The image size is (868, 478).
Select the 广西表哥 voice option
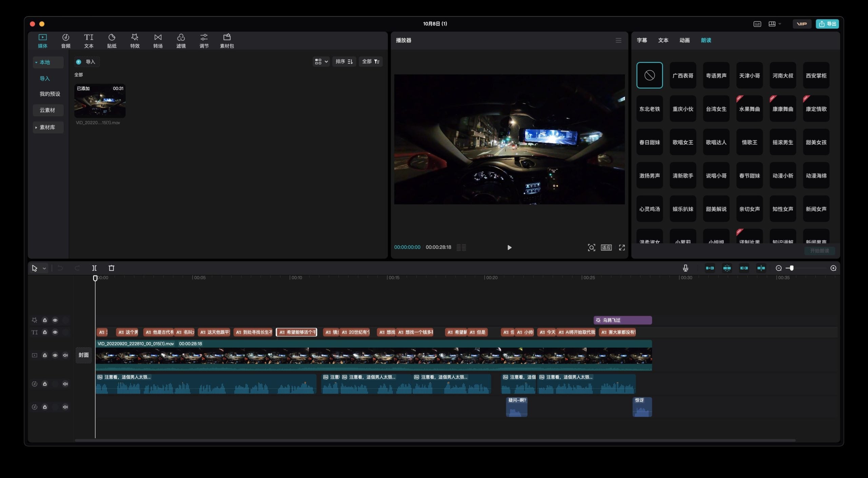pyautogui.click(x=683, y=75)
